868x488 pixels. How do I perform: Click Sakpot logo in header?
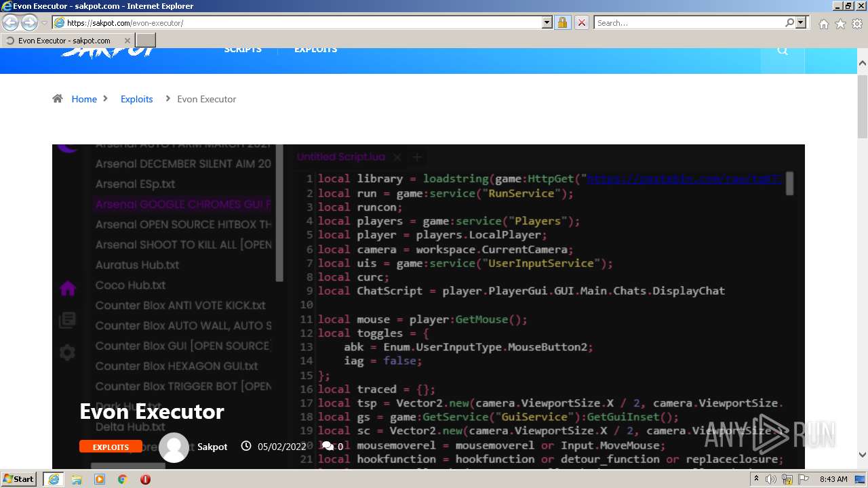[x=107, y=53]
